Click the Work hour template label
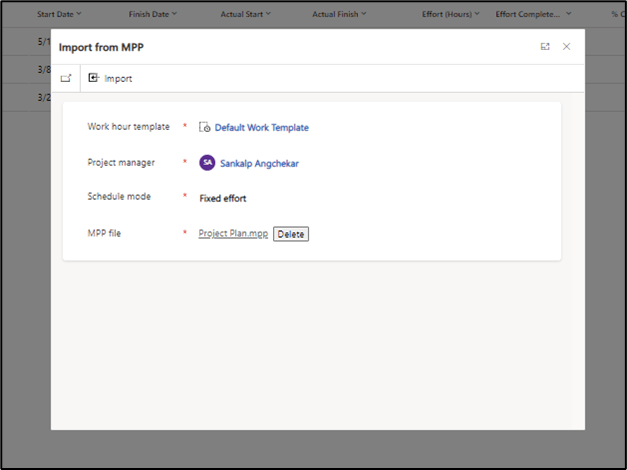 [128, 127]
